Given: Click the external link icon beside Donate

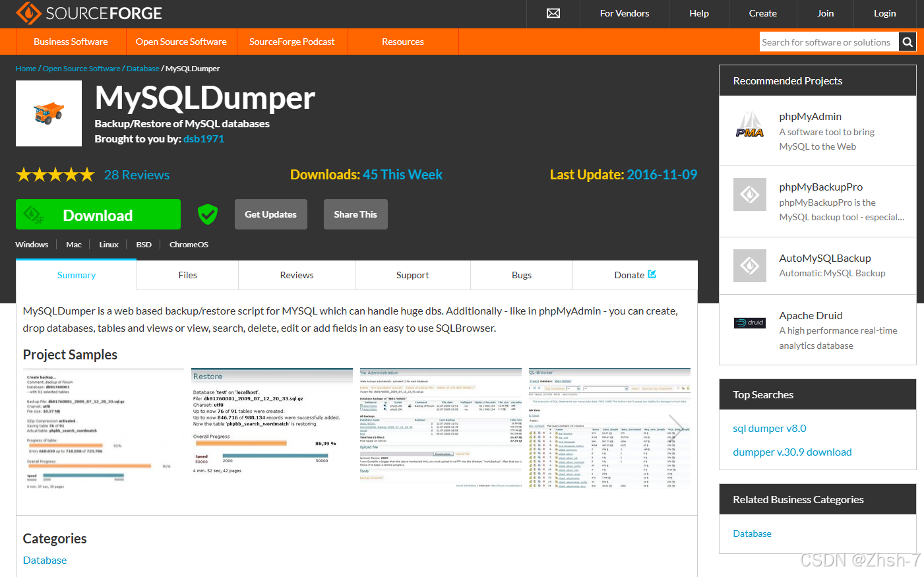Looking at the screenshot, I should click(x=652, y=274).
